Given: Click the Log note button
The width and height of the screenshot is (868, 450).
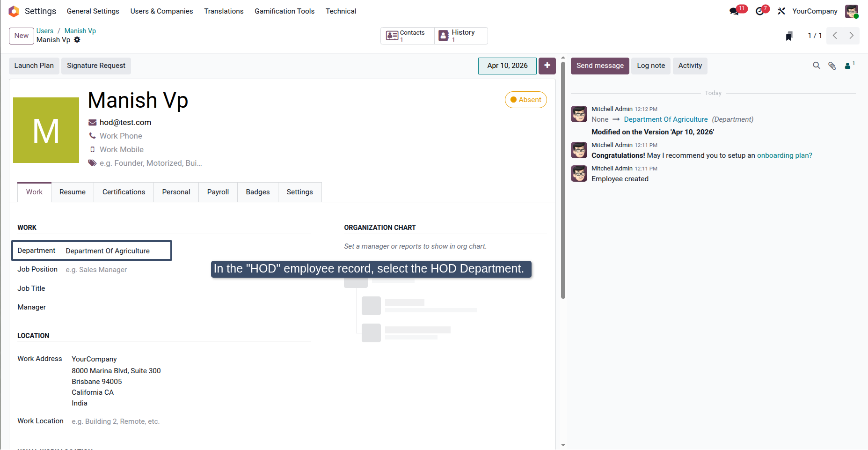Looking at the screenshot, I should 651,66.
